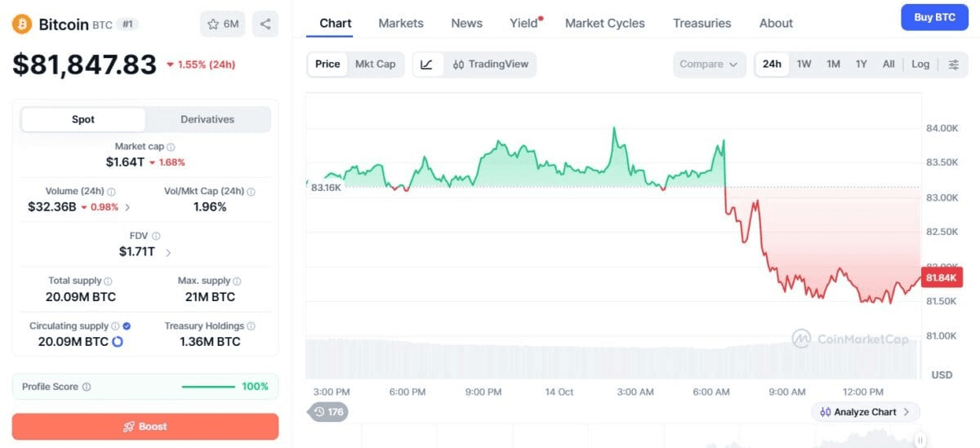
Task: Expand the FDV details chevron
Action: 168,252
